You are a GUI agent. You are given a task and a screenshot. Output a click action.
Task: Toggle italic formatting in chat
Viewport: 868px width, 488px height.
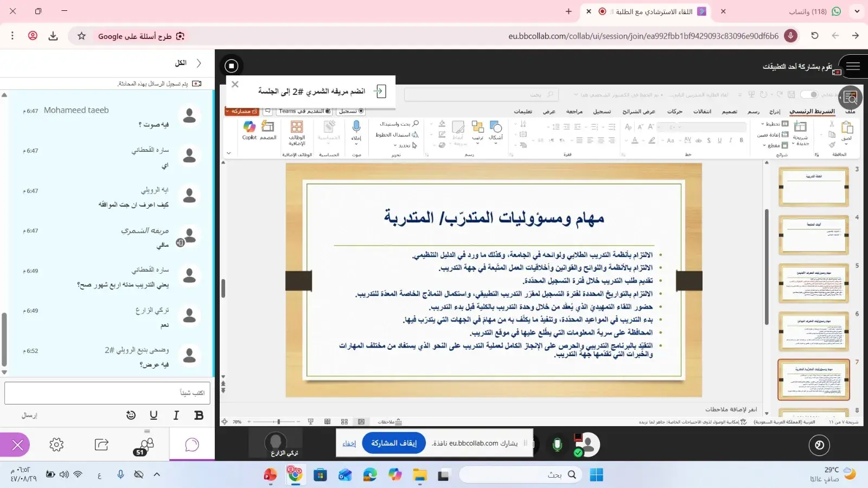click(176, 415)
